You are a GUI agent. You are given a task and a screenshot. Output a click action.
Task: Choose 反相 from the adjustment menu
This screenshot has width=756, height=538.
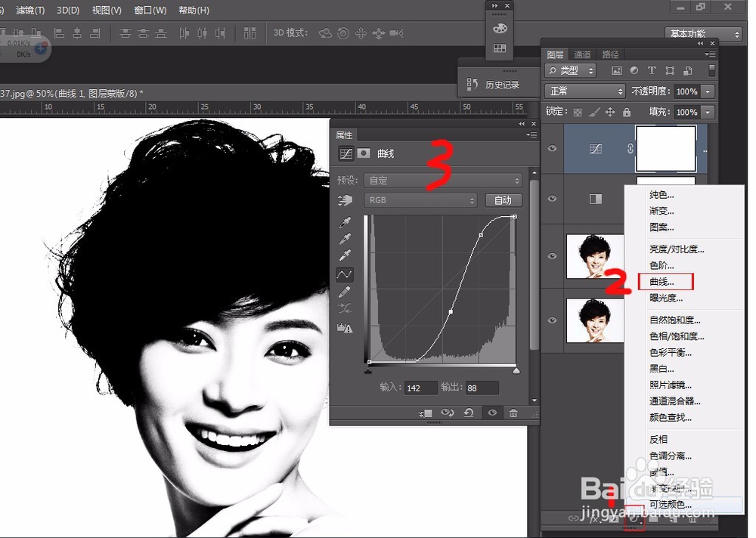(658, 439)
